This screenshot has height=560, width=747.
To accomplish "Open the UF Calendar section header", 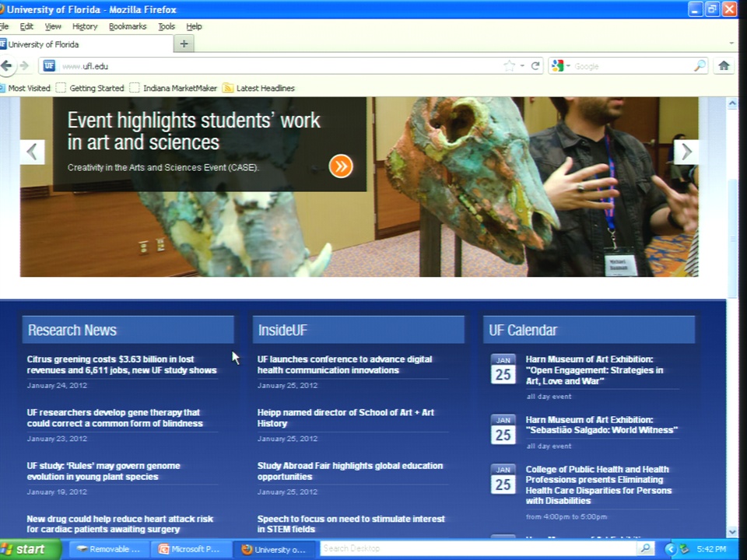I will coord(589,330).
